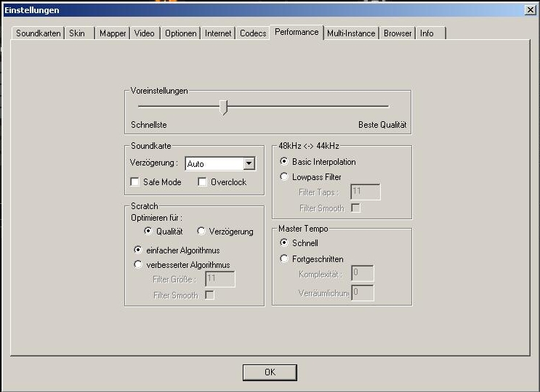Switch to the Soundkarten tab
Viewport: 540px width, 392px height.
pyautogui.click(x=39, y=33)
